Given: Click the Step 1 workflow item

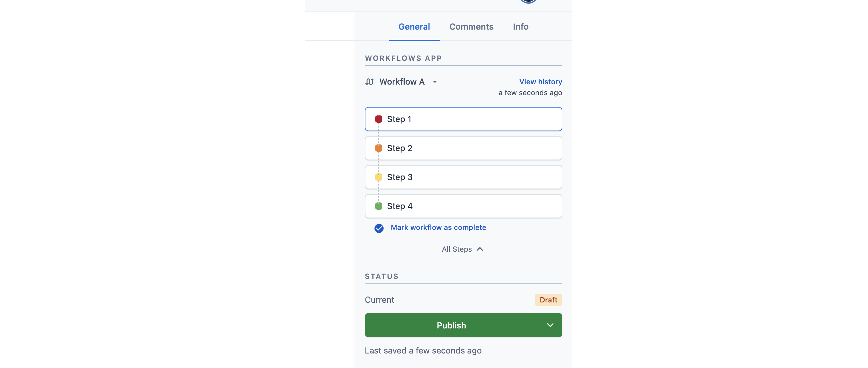Looking at the screenshot, I should 463,119.
